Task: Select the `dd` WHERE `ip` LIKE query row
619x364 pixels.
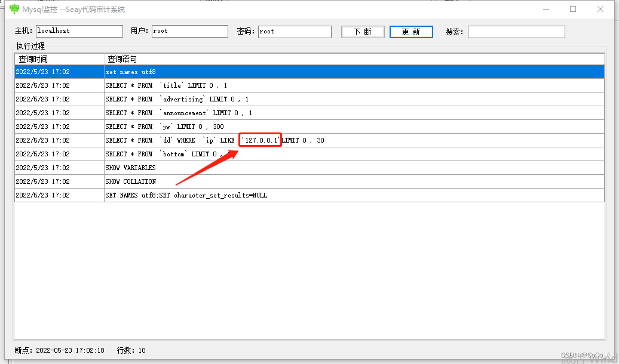Action: (x=309, y=140)
